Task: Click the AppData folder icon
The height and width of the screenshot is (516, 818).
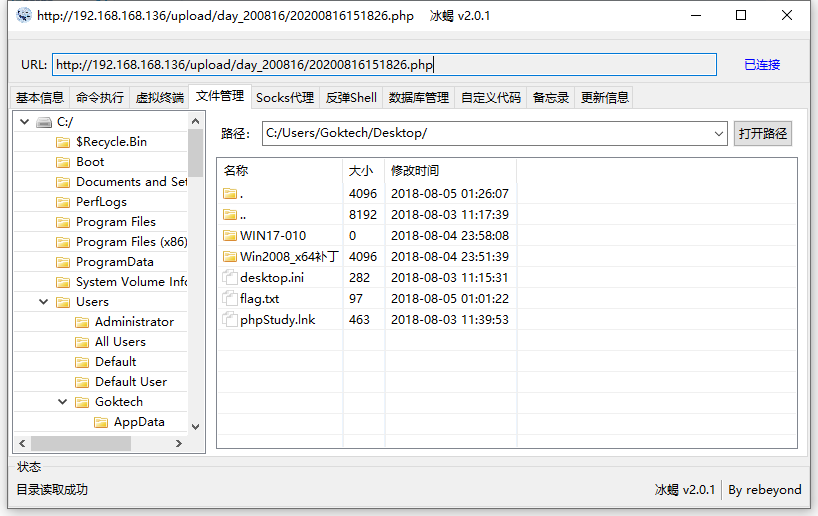Action: tap(101, 422)
